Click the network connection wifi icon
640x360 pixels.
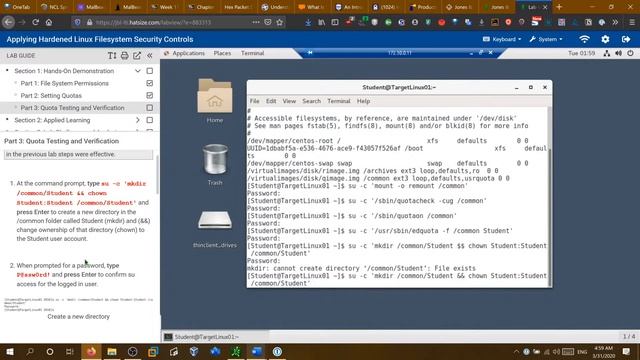(584, 39)
